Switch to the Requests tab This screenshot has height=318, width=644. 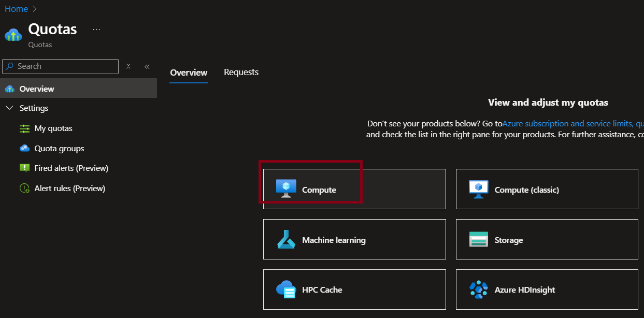point(241,73)
